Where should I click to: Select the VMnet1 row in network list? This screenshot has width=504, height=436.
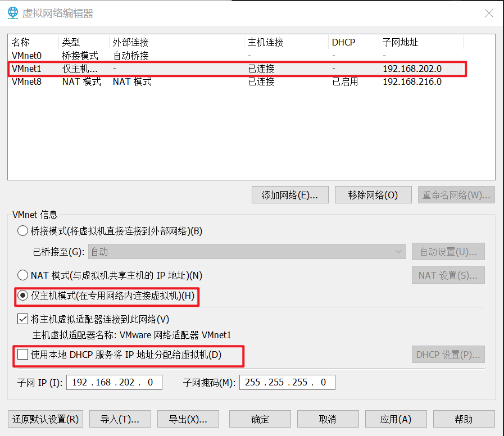(x=237, y=69)
